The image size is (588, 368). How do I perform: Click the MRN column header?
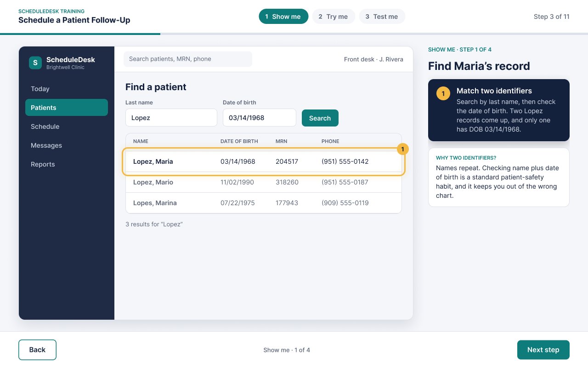pos(282,141)
